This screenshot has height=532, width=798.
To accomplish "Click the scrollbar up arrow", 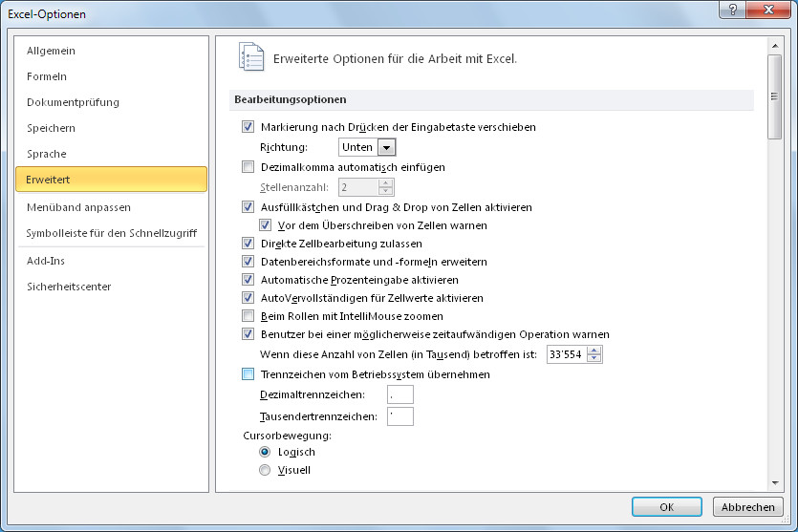I will (x=775, y=46).
